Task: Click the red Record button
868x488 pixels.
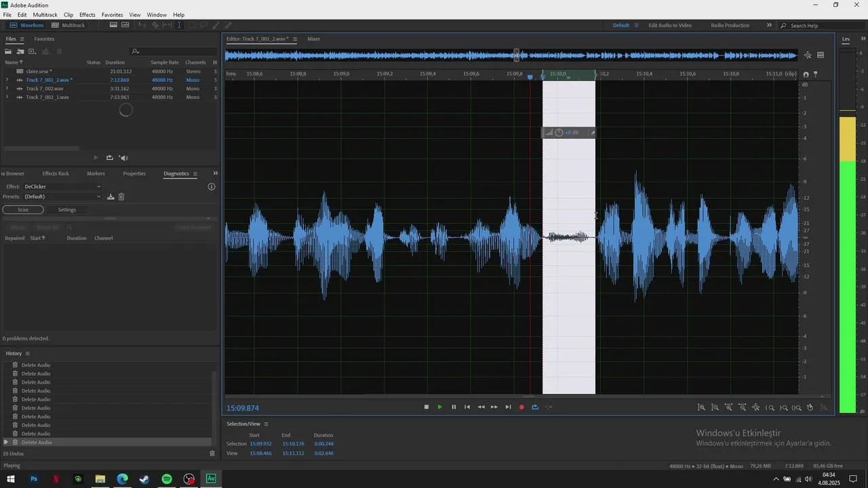Action: [521, 407]
